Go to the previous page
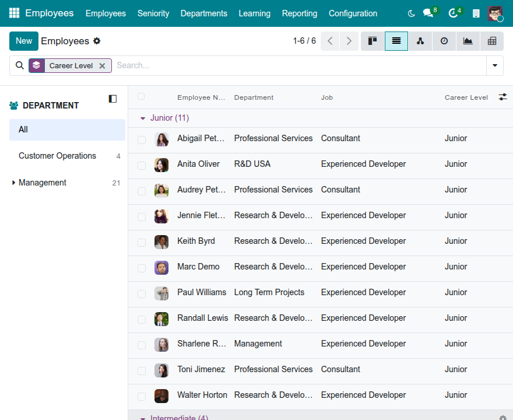This screenshot has width=513, height=420. point(330,41)
